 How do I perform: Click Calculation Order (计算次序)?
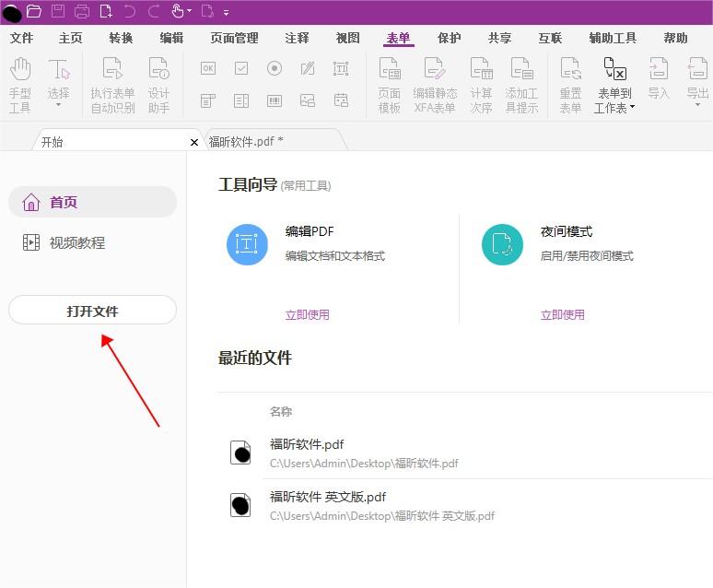[481, 85]
